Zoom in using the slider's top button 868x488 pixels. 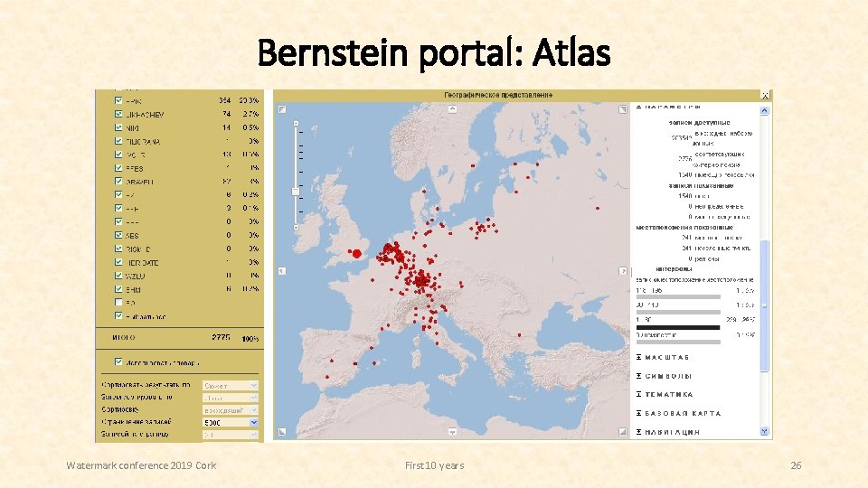[297, 124]
